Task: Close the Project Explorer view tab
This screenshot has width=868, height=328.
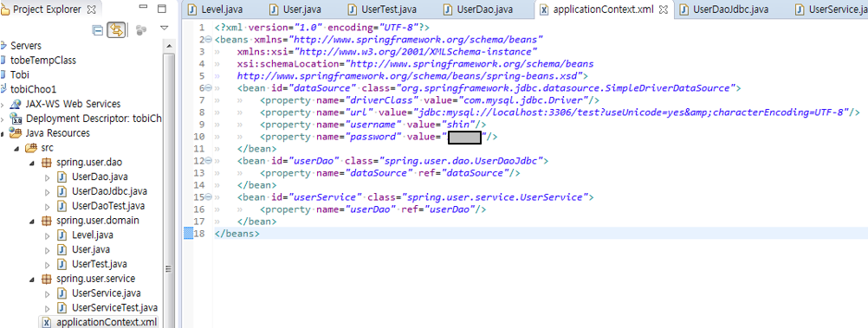Action: [92, 10]
